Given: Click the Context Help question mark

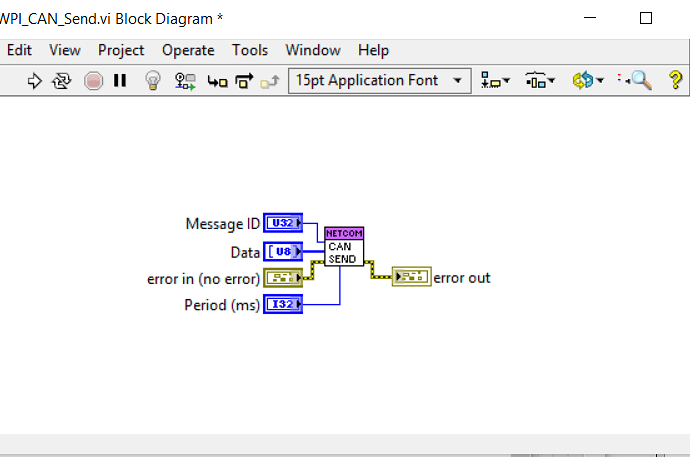Looking at the screenshot, I should pyautogui.click(x=675, y=80).
